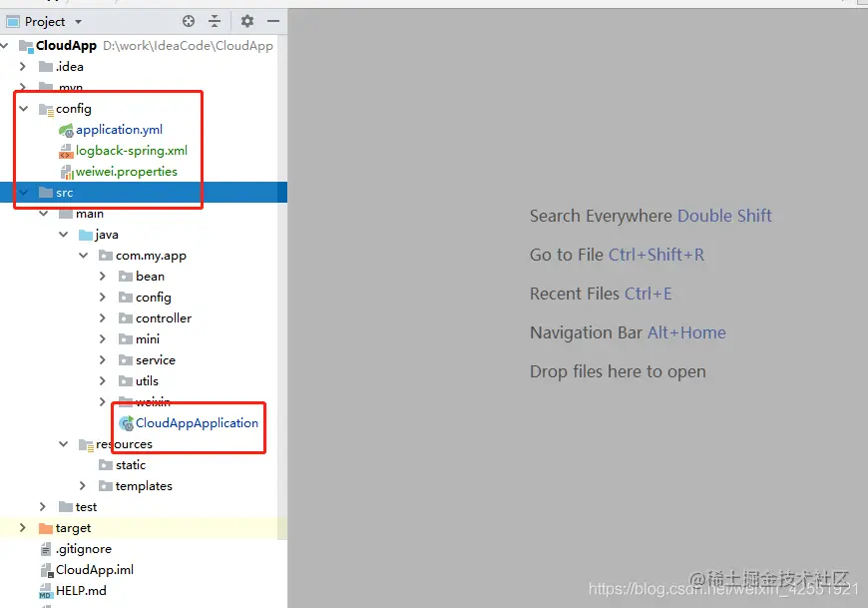Click the 'Recent Files Ctrl+E' hint

[x=602, y=294]
